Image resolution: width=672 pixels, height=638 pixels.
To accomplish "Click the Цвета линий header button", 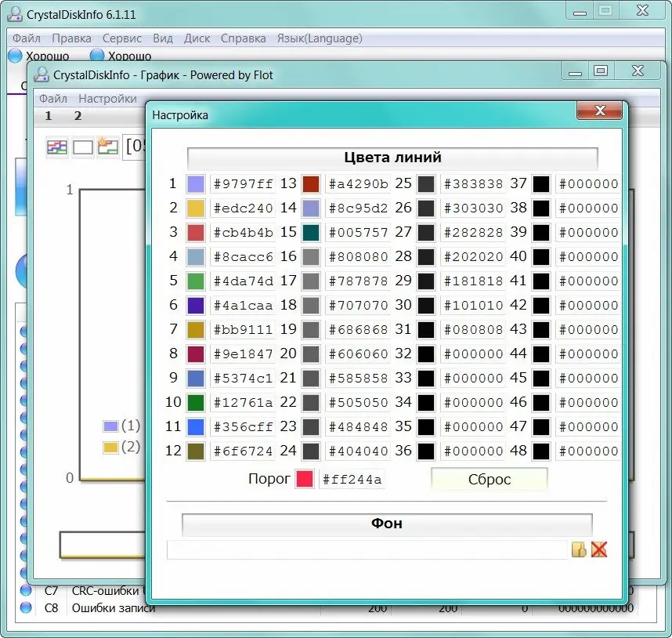I will 392,158.
